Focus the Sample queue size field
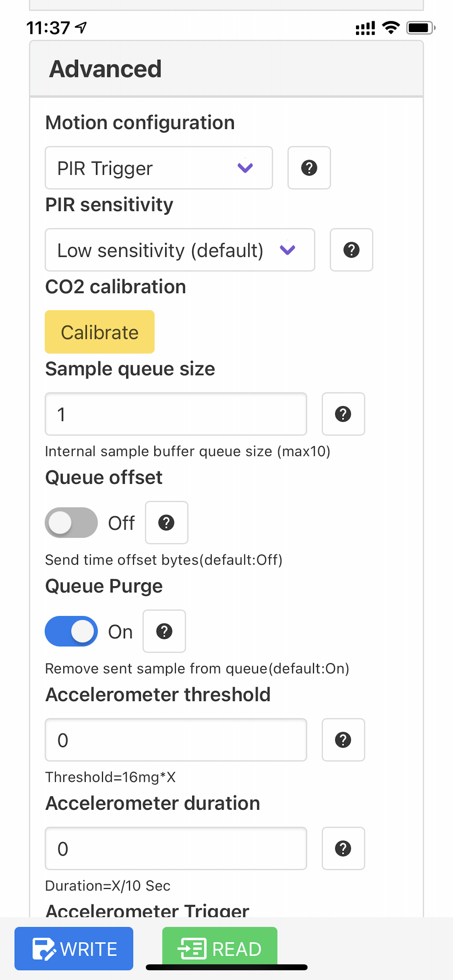 (x=176, y=414)
